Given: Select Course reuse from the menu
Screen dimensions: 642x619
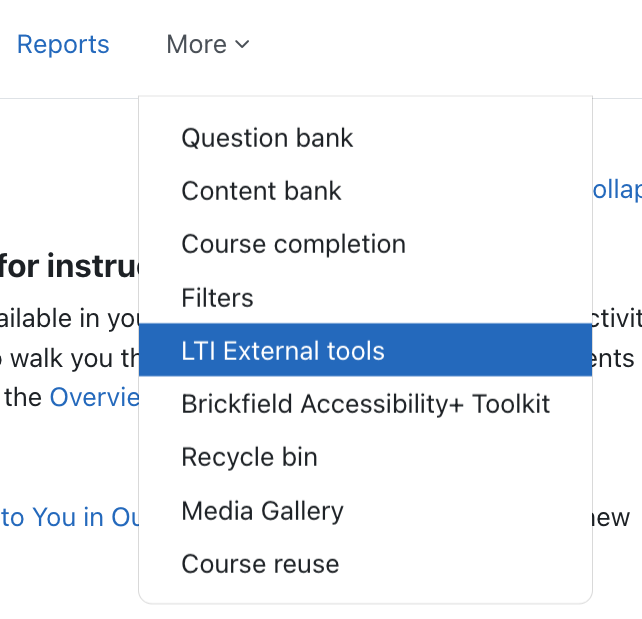Looking at the screenshot, I should (x=365, y=564).
